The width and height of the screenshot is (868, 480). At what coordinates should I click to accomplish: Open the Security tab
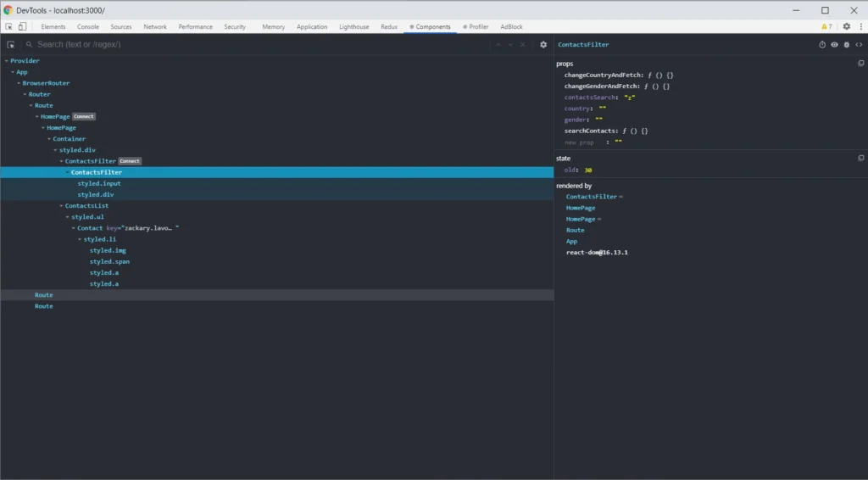point(235,26)
